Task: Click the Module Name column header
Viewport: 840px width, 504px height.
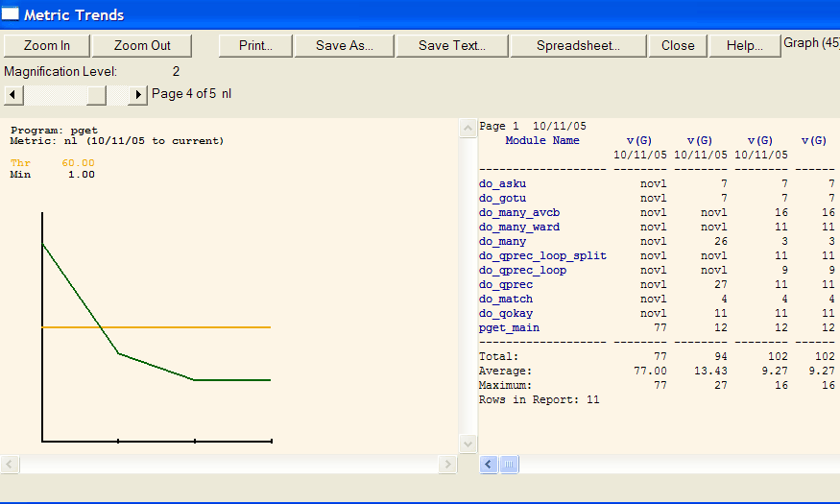Action: click(542, 140)
